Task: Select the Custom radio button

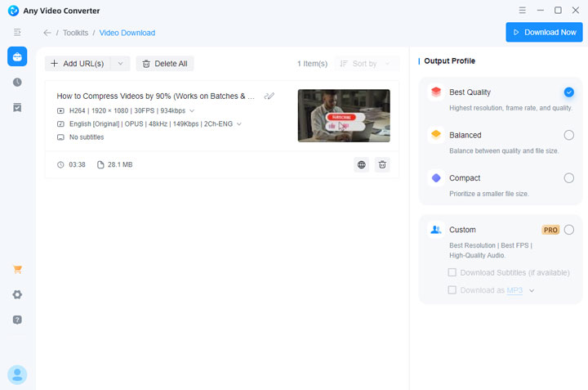Action: [x=569, y=230]
